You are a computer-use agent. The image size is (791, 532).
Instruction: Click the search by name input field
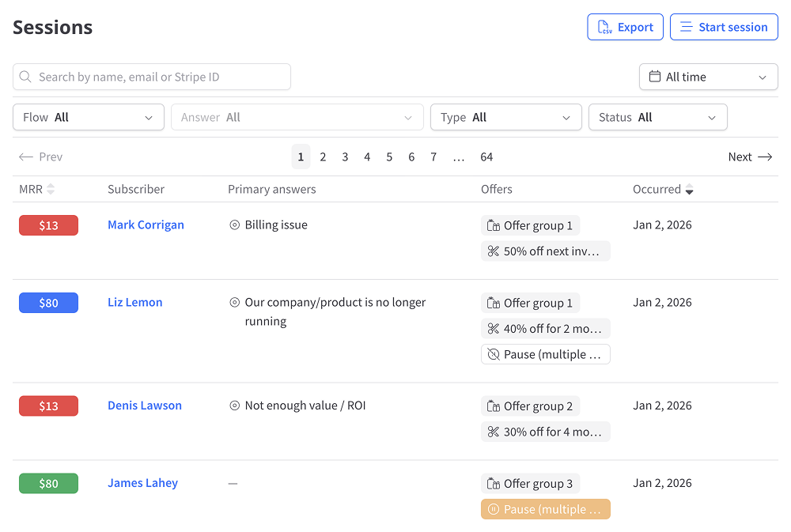tap(152, 77)
